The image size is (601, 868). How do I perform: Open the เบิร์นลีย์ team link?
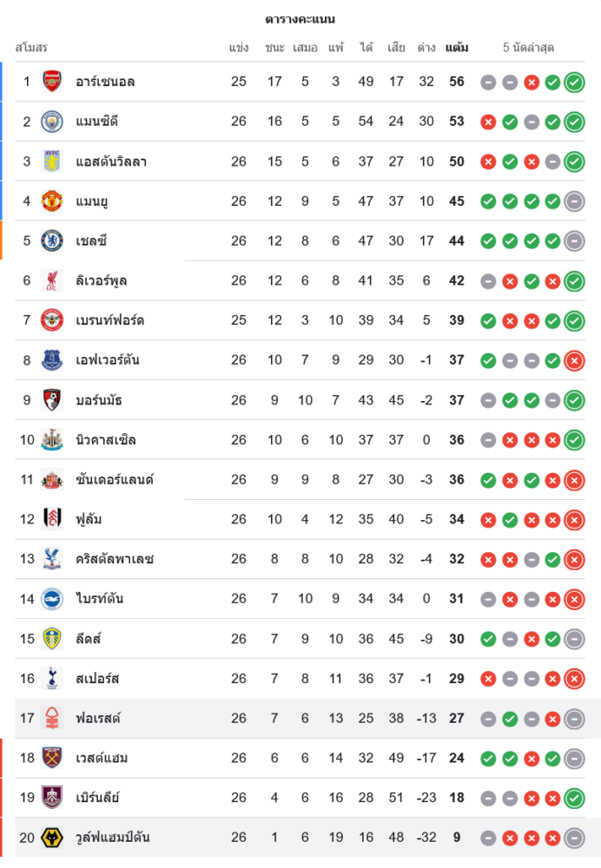click(x=97, y=798)
